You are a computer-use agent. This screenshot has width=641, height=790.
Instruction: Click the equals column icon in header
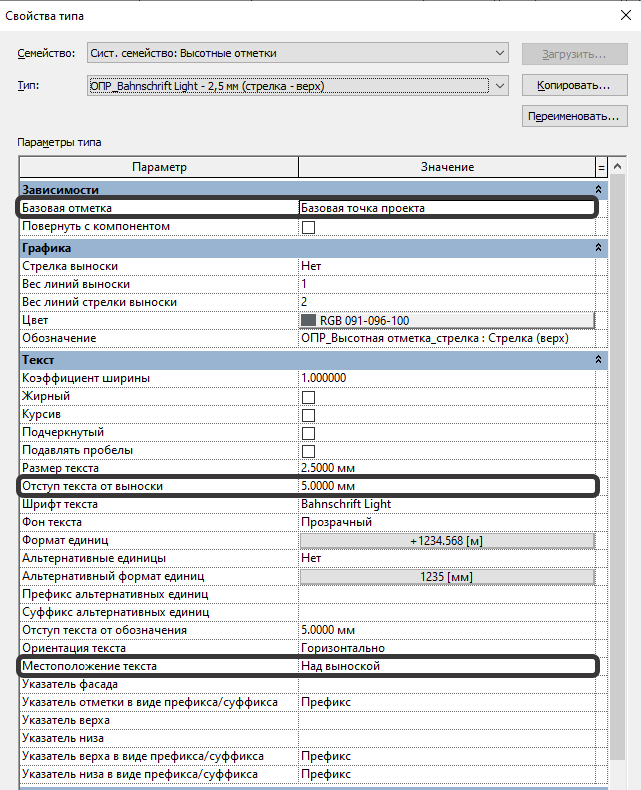point(601,167)
